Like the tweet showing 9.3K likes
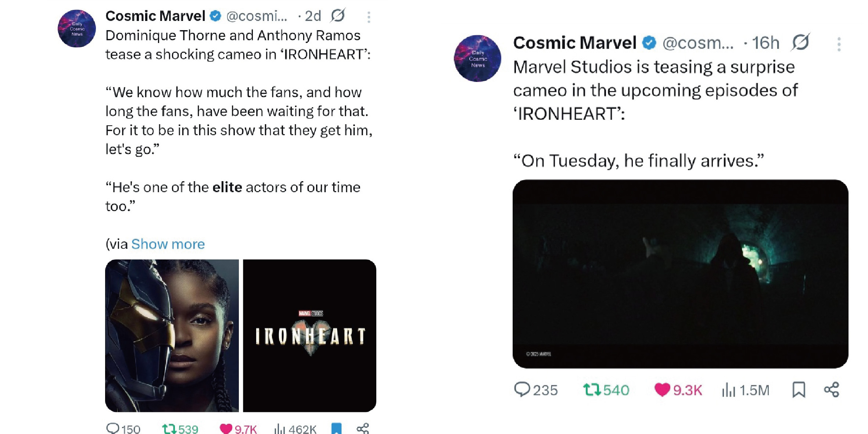Viewport: 868px width, 434px height. [x=662, y=390]
